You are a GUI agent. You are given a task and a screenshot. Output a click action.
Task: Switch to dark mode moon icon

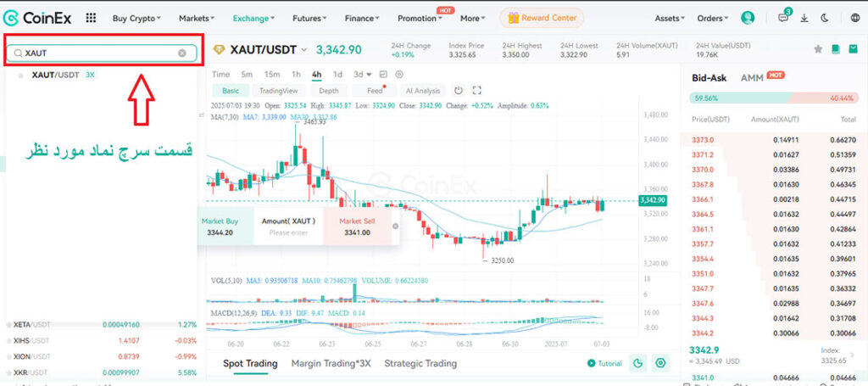tap(825, 18)
